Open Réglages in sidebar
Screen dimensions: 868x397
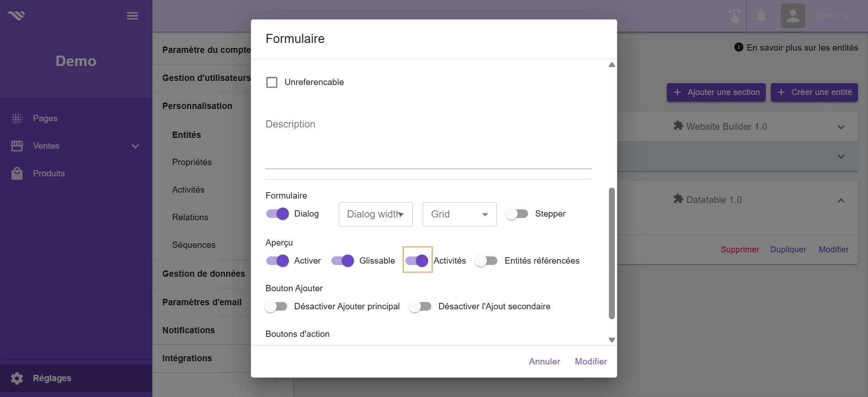(x=76, y=378)
